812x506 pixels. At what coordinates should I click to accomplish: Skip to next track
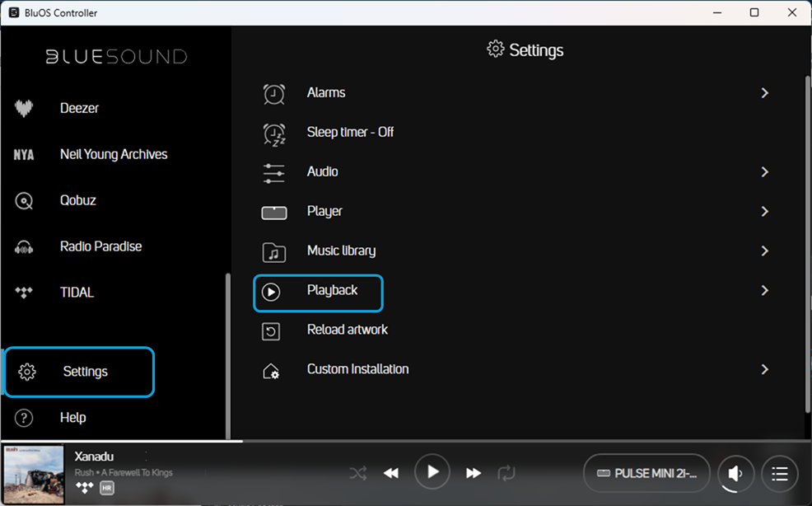point(474,473)
